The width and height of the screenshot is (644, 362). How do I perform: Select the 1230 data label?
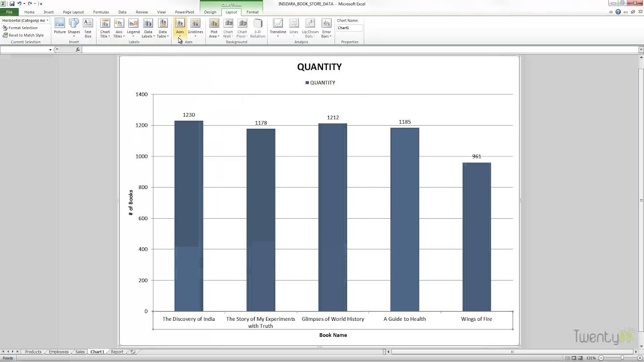[189, 115]
